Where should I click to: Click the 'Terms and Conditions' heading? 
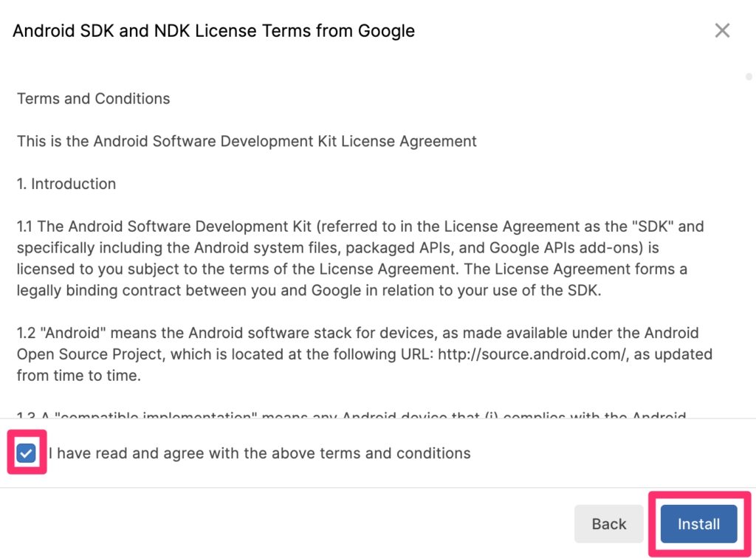pyautogui.click(x=94, y=99)
